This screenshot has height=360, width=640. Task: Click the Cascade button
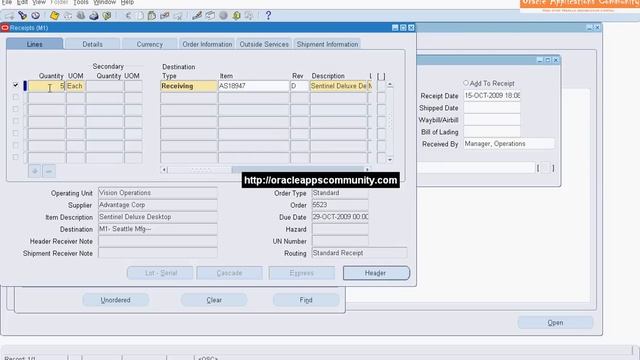click(x=229, y=273)
